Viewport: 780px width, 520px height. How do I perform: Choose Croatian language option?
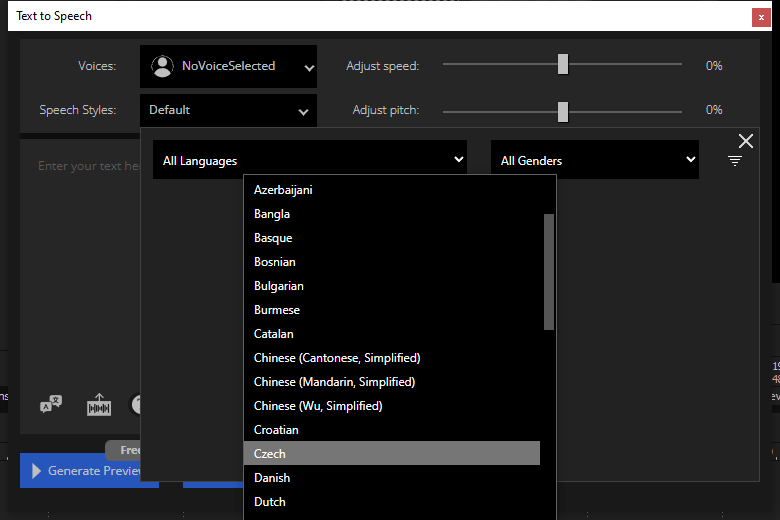[x=392, y=430]
